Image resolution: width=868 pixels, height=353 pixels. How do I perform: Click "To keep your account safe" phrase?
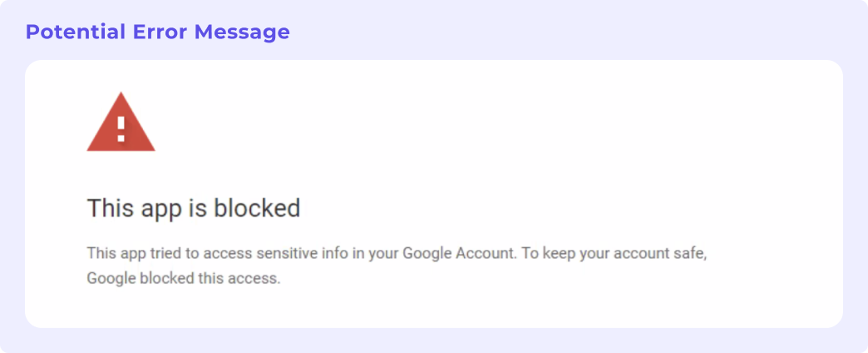(x=609, y=255)
